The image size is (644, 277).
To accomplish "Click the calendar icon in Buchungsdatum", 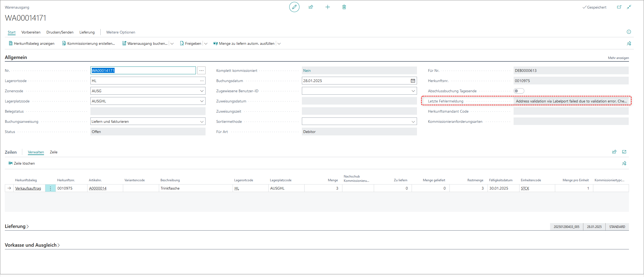I will click(x=413, y=81).
